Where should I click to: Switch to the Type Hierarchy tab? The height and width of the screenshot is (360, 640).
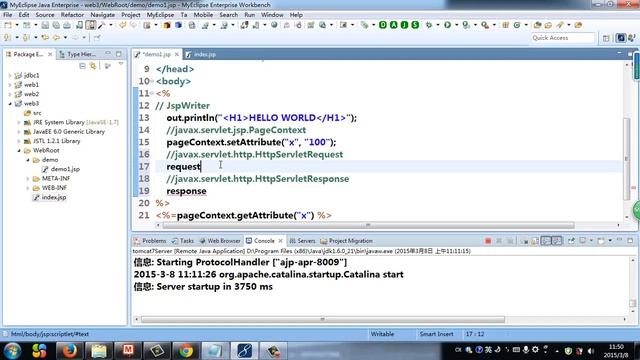tap(78, 54)
